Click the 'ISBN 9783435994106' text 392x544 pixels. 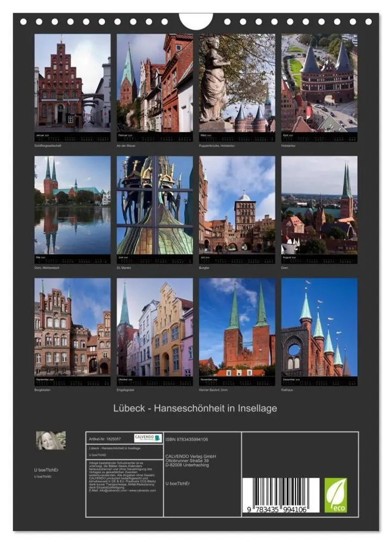[187, 439]
